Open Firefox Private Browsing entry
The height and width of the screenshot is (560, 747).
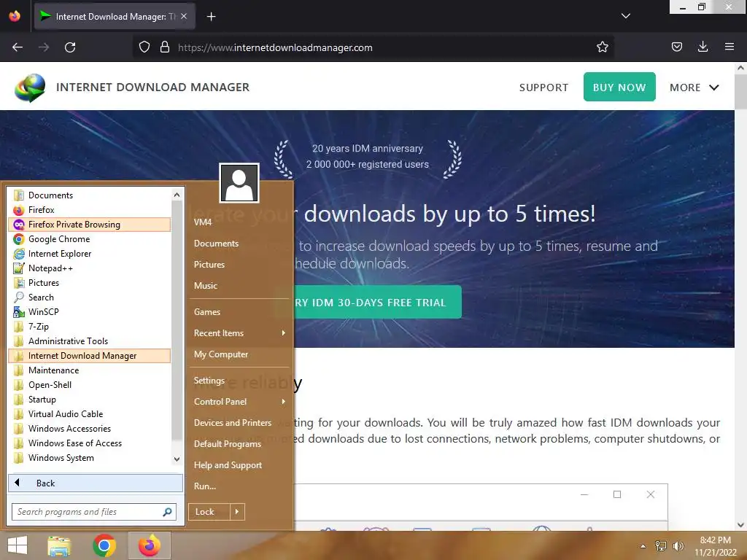89,225
